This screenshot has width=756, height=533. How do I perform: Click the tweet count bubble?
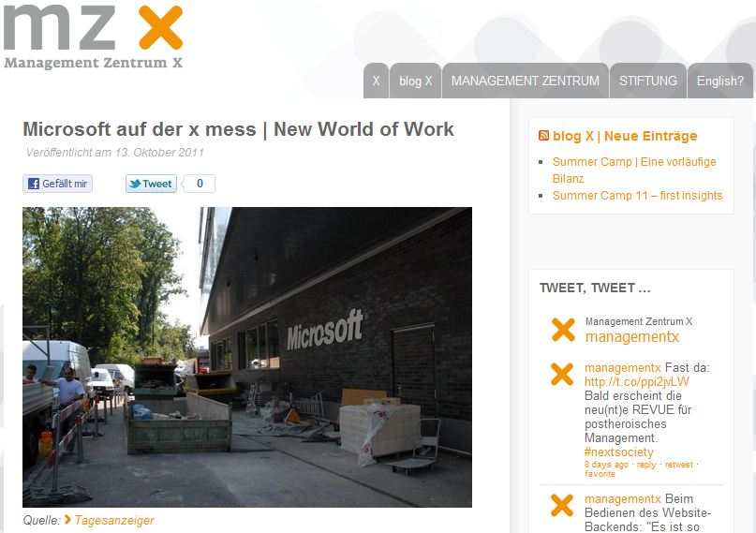pyautogui.click(x=200, y=184)
